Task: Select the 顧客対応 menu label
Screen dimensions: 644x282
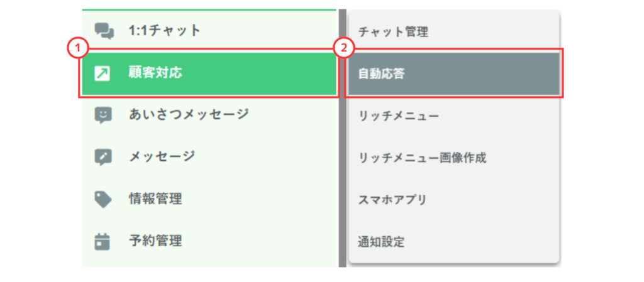Action: tap(155, 73)
